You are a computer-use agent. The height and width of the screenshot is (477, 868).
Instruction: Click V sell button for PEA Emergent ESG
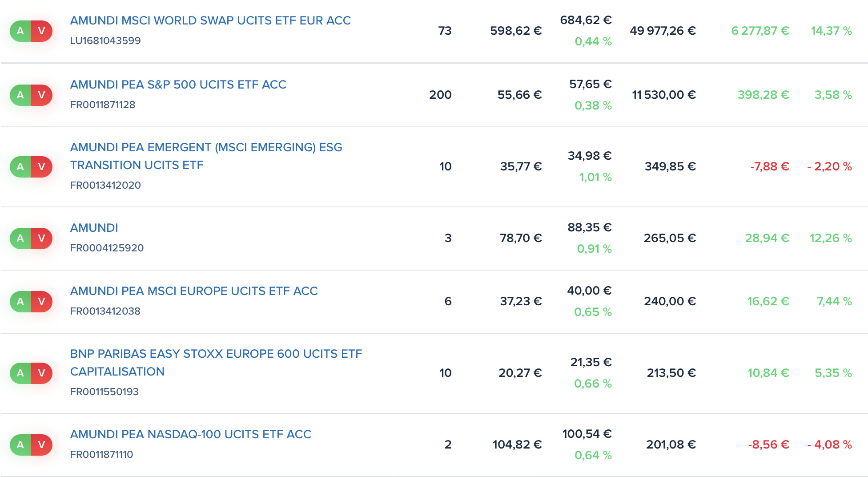pyautogui.click(x=42, y=167)
